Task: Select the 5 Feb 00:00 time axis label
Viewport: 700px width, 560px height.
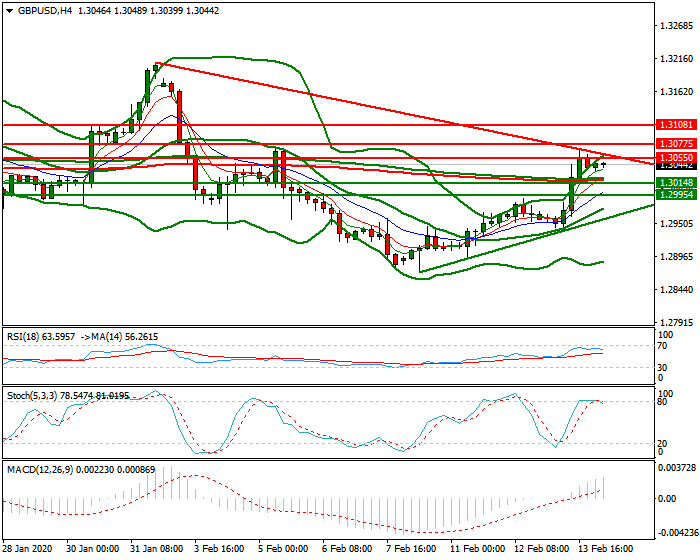Action: click(x=283, y=548)
